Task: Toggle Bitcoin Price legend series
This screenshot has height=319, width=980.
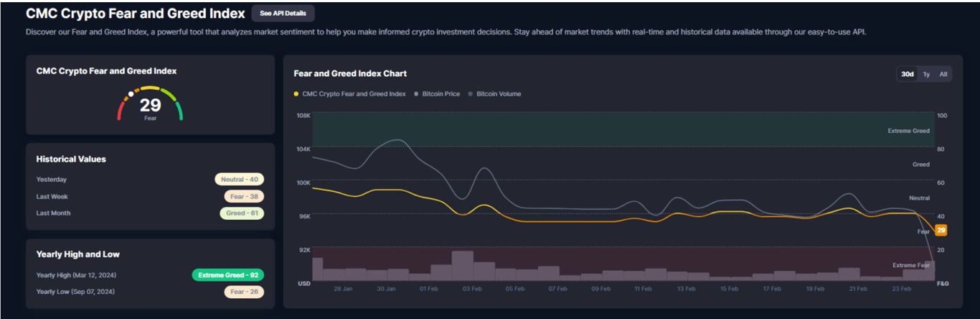Action: pyautogui.click(x=437, y=93)
